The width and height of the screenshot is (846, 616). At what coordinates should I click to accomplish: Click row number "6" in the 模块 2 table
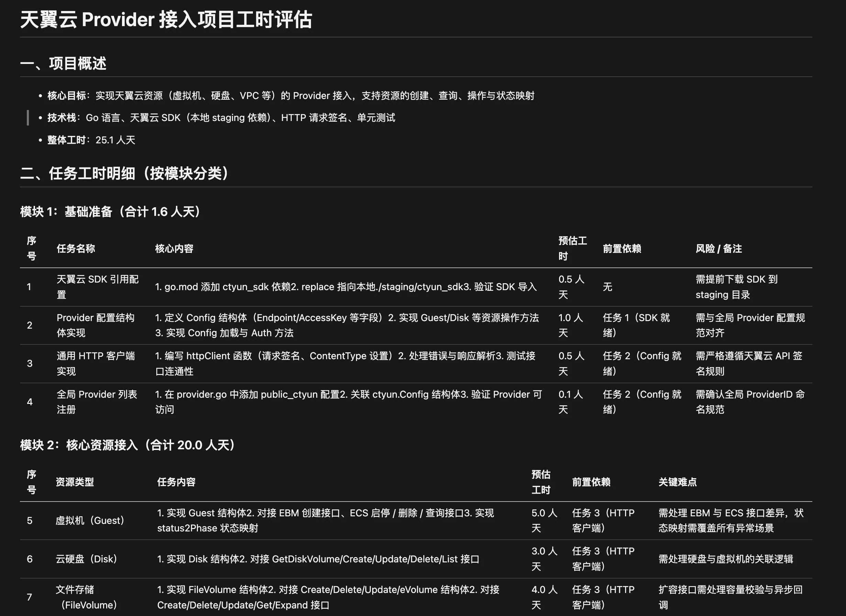[x=30, y=559]
